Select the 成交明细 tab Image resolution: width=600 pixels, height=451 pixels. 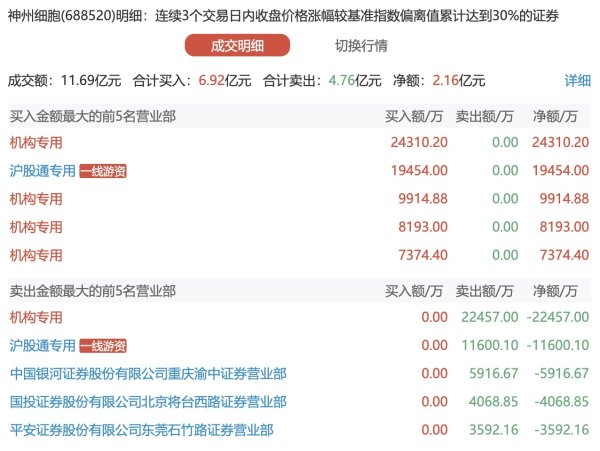tap(237, 46)
